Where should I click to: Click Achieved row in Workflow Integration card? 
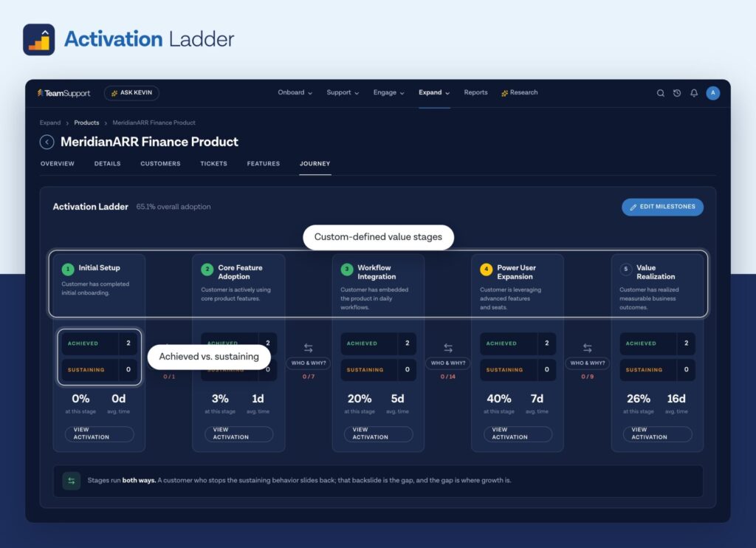click(x=379, y=343)
